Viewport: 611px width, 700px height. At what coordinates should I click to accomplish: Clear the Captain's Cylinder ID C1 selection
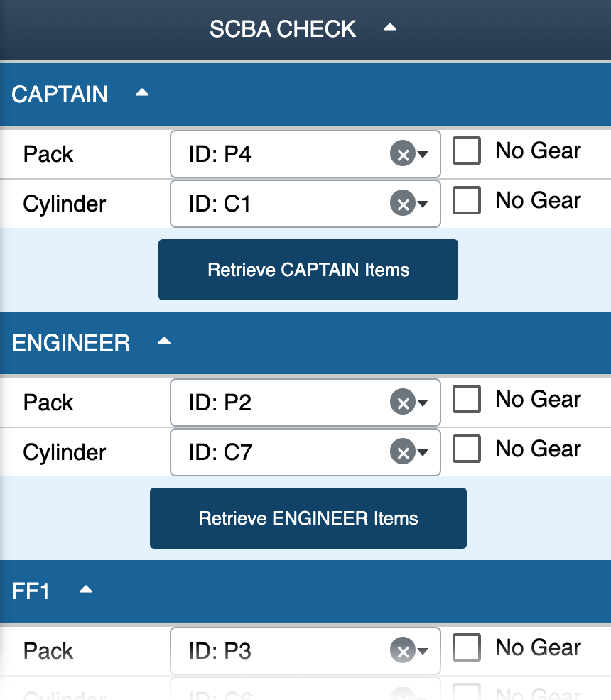[x=402, y=204]
